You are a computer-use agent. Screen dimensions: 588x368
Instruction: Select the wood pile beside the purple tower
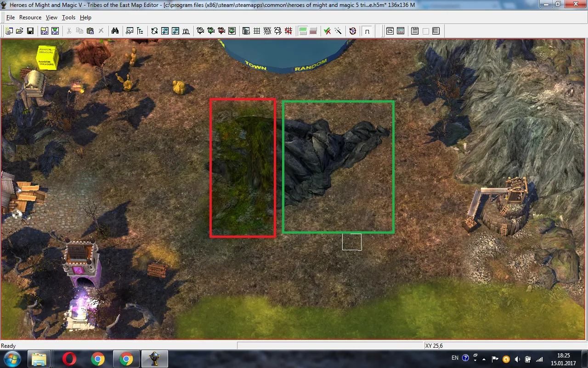(157, 270)
